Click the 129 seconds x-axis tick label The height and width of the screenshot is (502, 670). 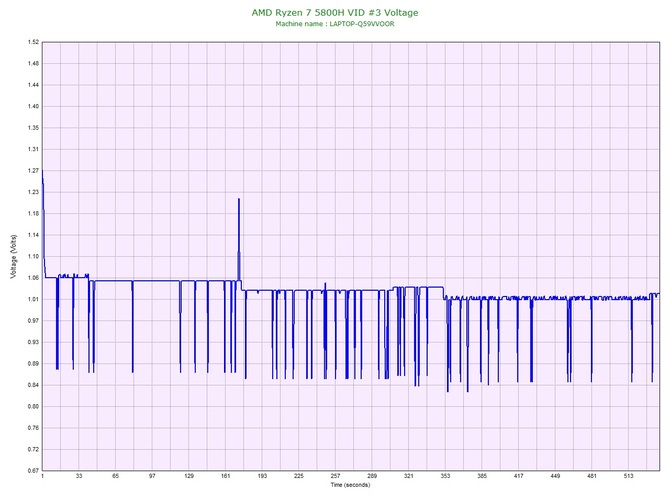[x=189, y=476]
